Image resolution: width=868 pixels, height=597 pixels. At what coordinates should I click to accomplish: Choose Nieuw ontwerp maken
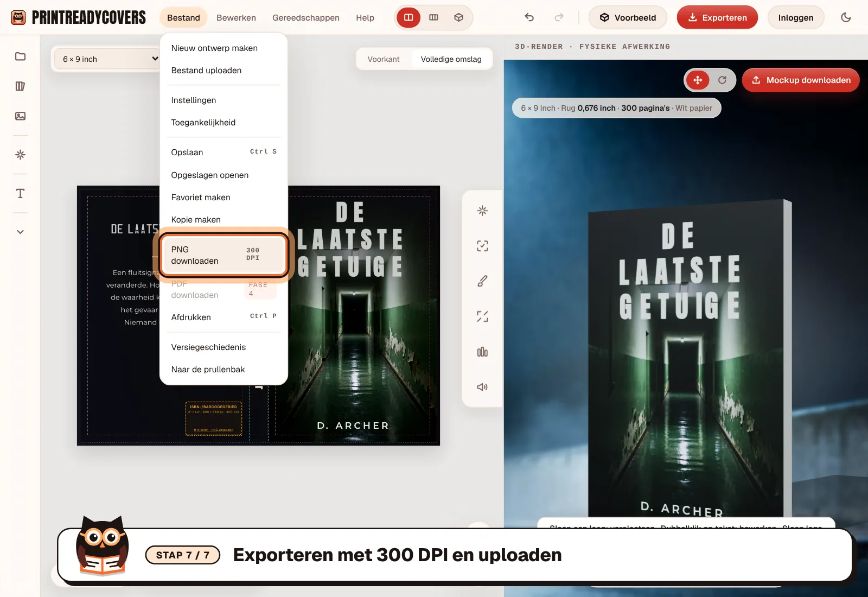click(224, 48)
